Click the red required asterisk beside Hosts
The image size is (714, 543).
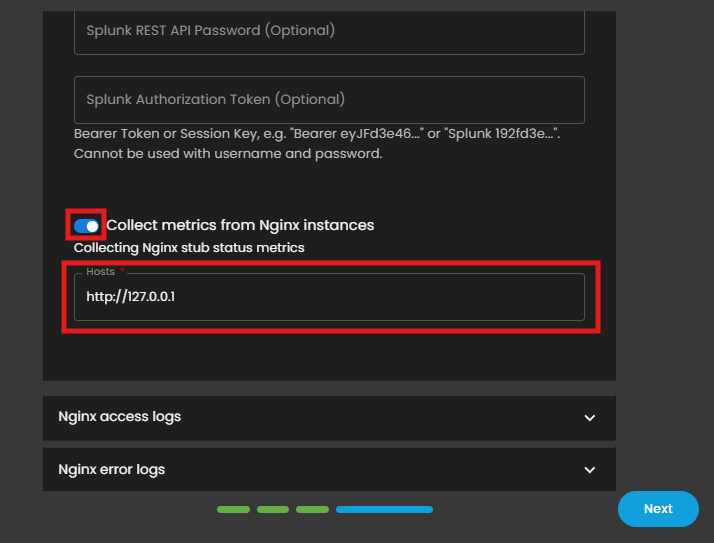tap(122, 271)
